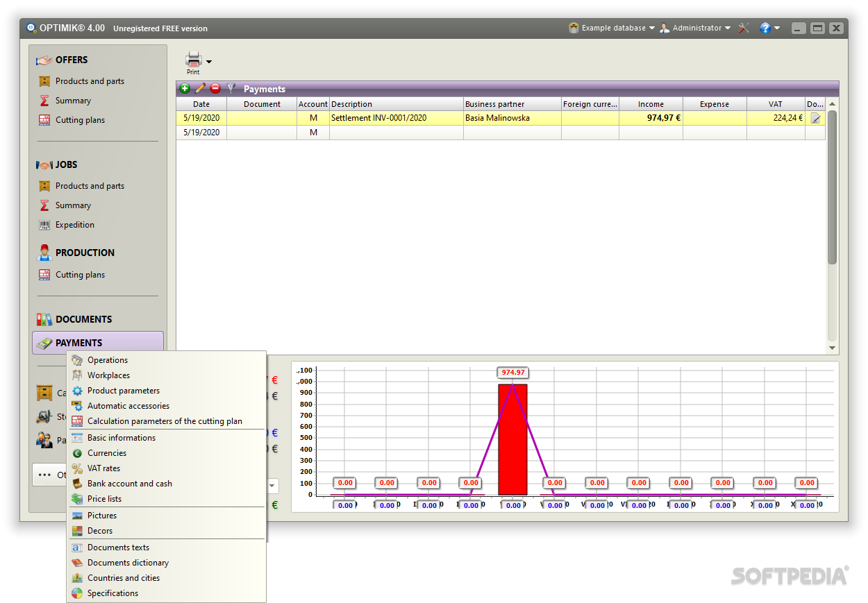Select Products and parts under OFFERS
The image size is (868, 603).
[90, 81]
